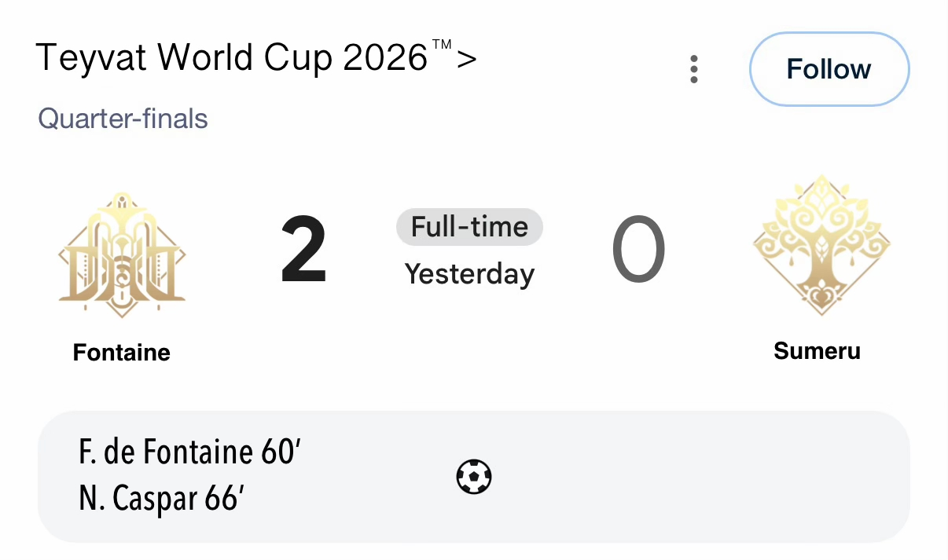Follow the Teyvat World Cup tournament

click(x=829, y=69)
